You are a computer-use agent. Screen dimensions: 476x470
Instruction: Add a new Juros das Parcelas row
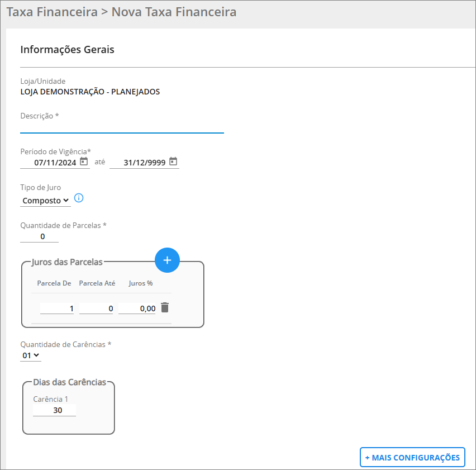167,260
